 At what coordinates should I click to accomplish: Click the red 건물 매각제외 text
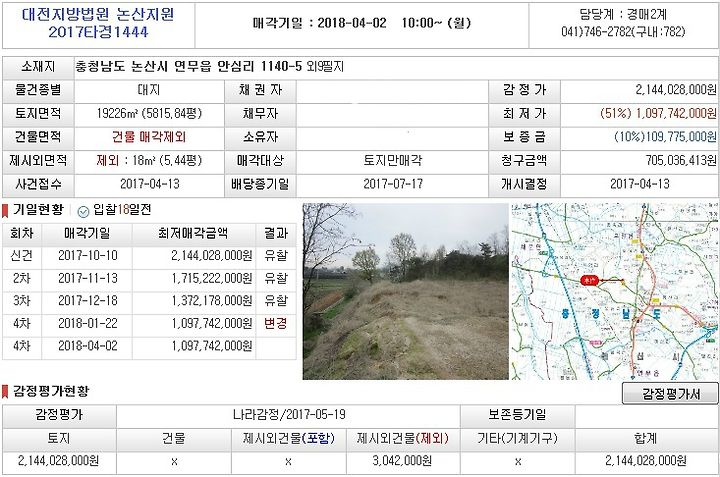[149, 137]
